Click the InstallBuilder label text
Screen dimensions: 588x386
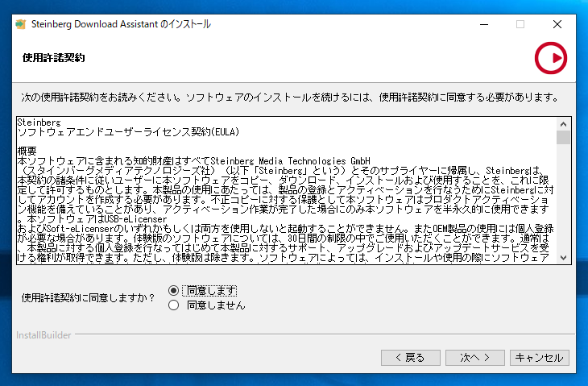[x=43, y=335]
